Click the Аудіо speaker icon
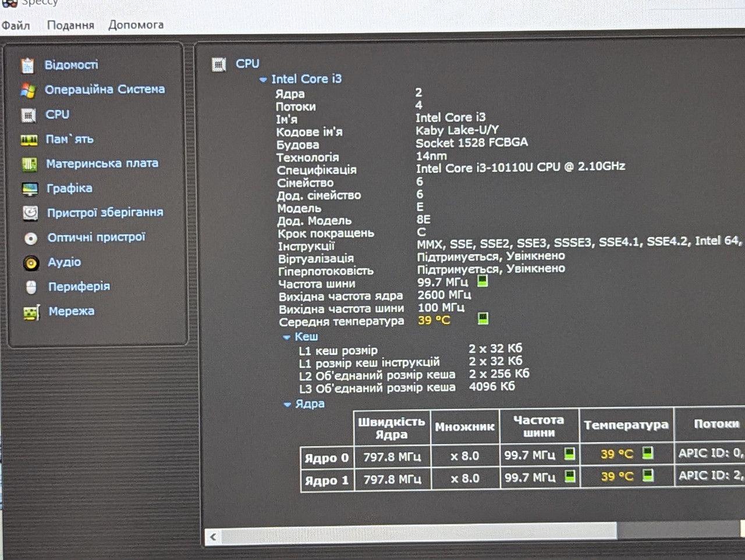 point(31,263)
